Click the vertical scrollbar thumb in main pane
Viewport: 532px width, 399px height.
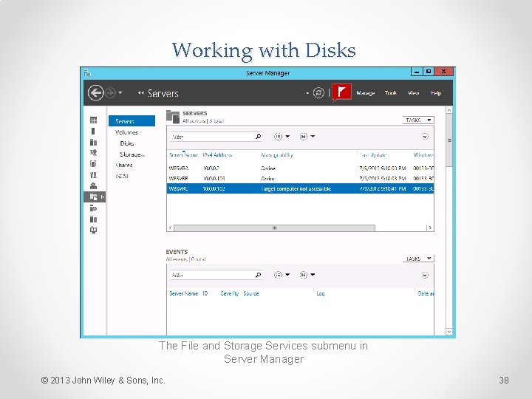coord(449,140)
